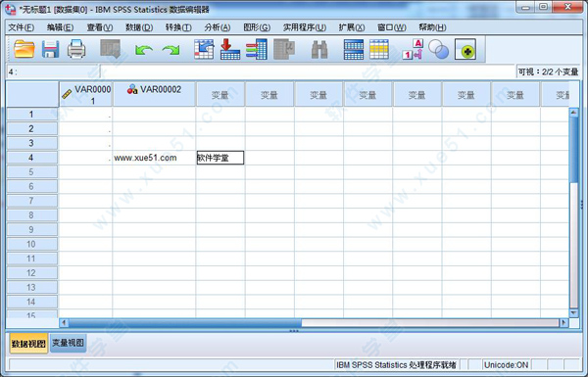Image resolution: width=588 pixels, height=377 pixels.
Task: Open the 扩展(X) menu
Action: click(352, 27)
